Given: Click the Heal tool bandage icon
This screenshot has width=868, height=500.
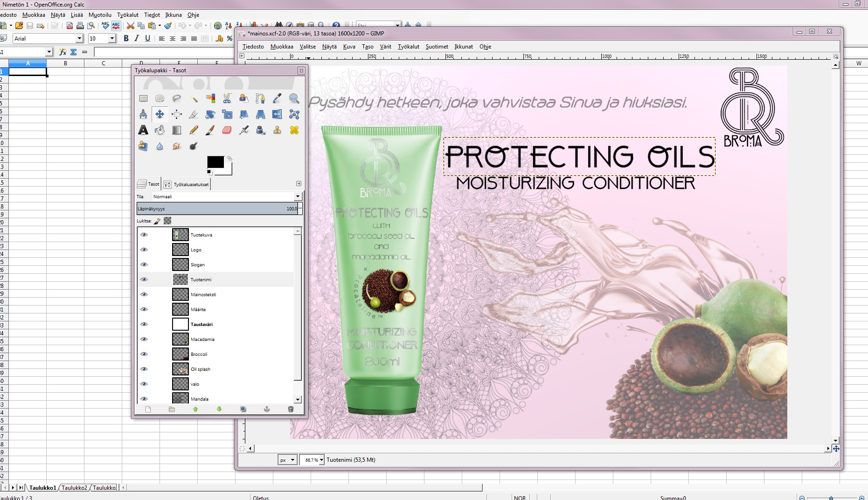Looking at the screenshot, I should click(294, 130).
